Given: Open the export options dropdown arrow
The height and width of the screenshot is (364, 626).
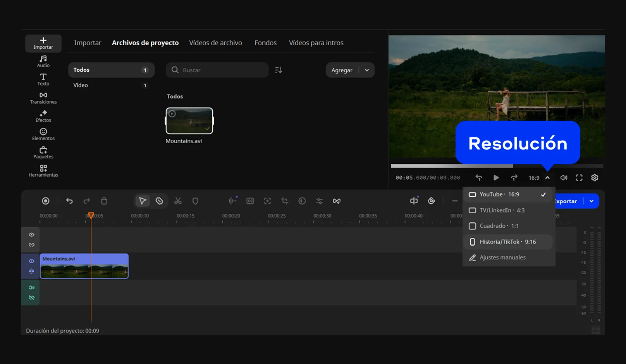Looking at the screenshot, I should [x=592, y=201].
